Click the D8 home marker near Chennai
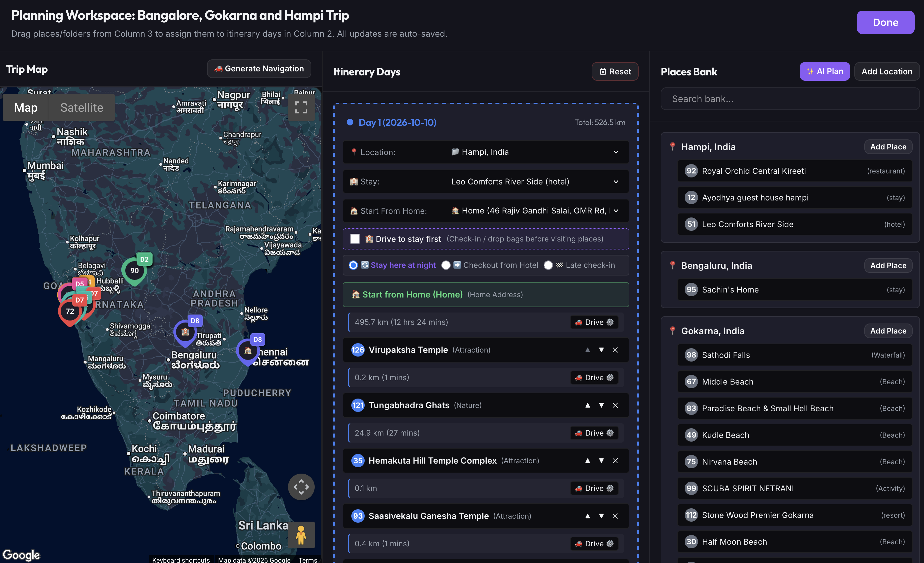The image size is (924, 563). 248,351
